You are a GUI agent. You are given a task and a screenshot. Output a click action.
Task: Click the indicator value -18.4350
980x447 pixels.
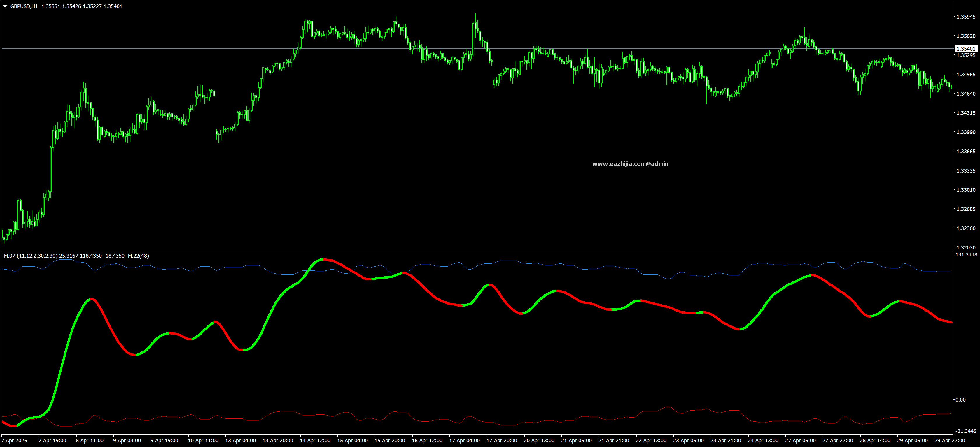114,256
